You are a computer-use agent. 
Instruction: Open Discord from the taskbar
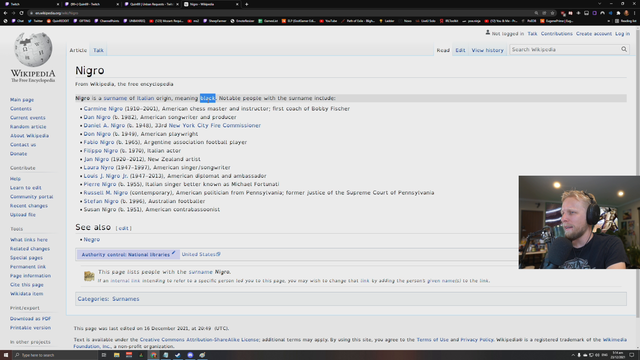[x=190, y=355]
